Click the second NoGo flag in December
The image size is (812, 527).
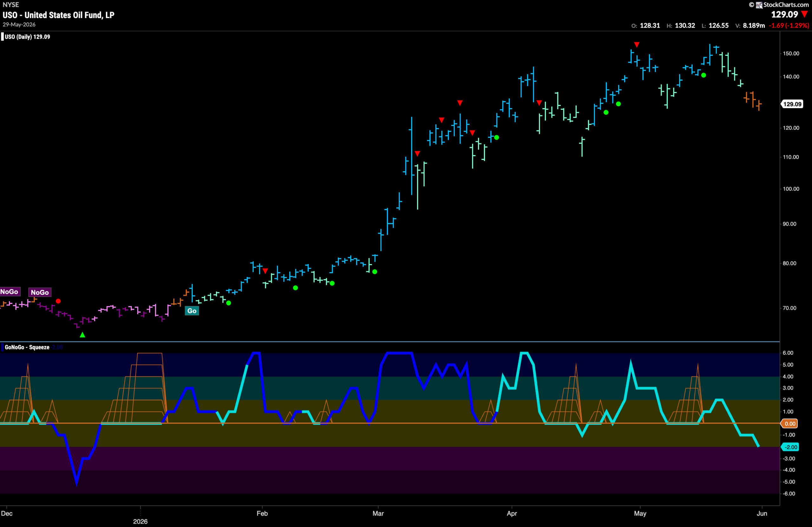click(40, 292)
